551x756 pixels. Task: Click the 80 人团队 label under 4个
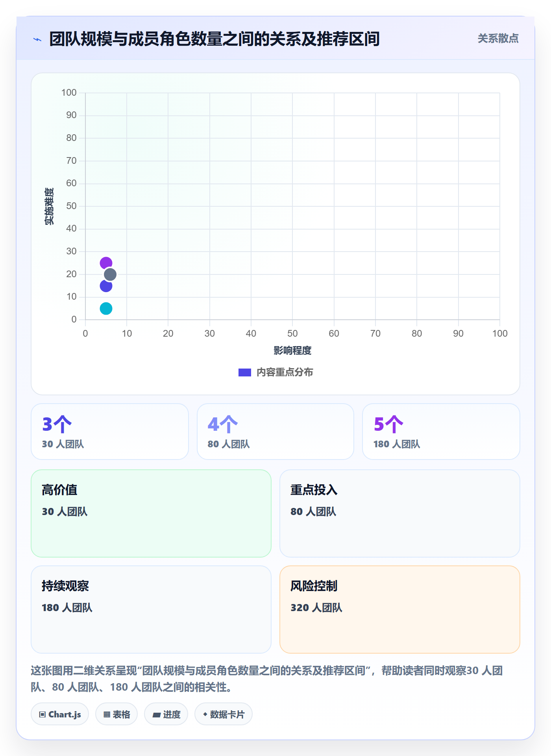click(229, 444)
